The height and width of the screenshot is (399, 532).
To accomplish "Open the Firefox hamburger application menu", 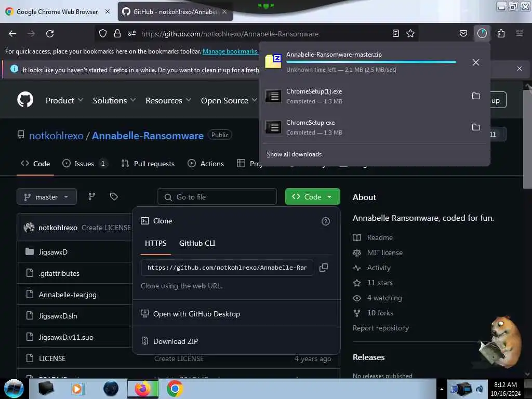I will [x=520, y=33].
